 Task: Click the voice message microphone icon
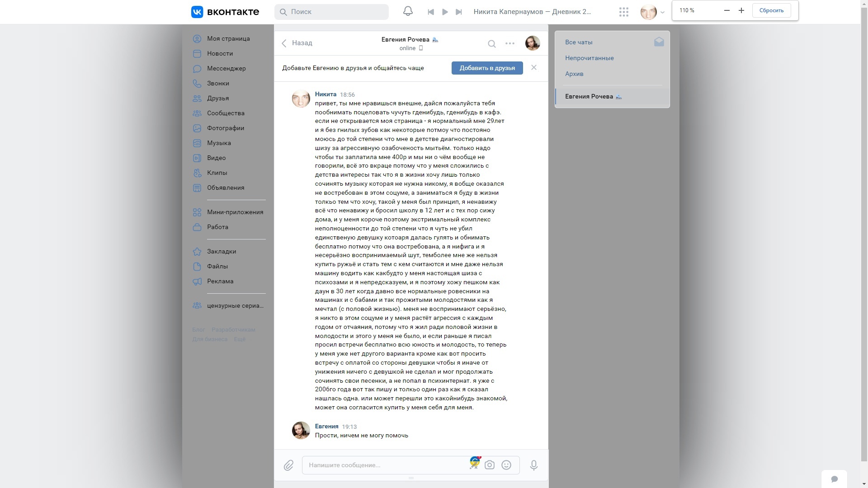click(x=533, y=465)
